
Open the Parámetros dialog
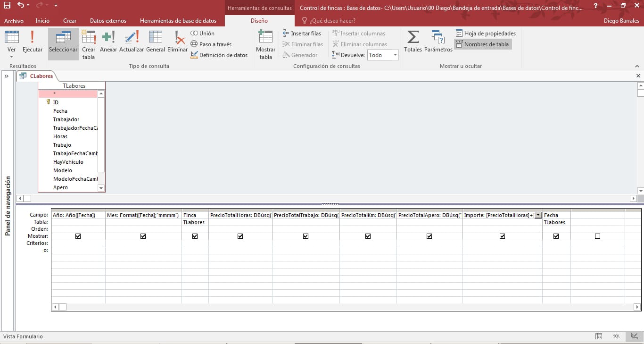pyautogui.click(x=438, y=41)
